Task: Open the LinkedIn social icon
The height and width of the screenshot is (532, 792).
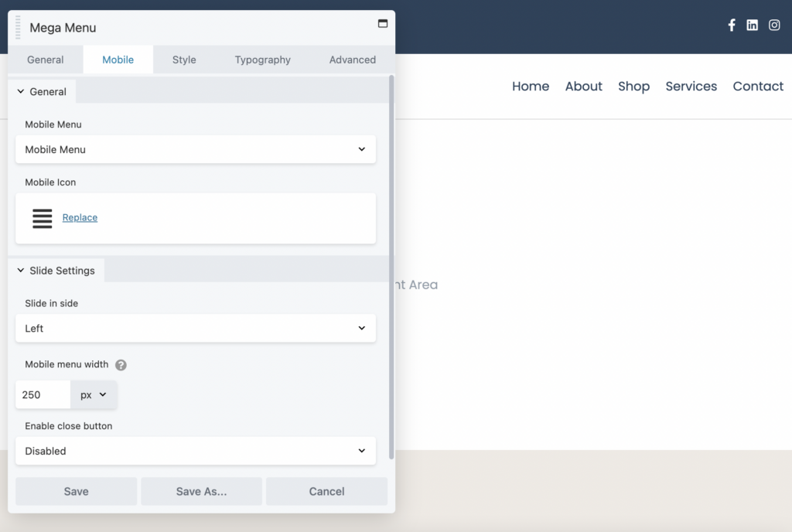Action: [x=752, y=26]
